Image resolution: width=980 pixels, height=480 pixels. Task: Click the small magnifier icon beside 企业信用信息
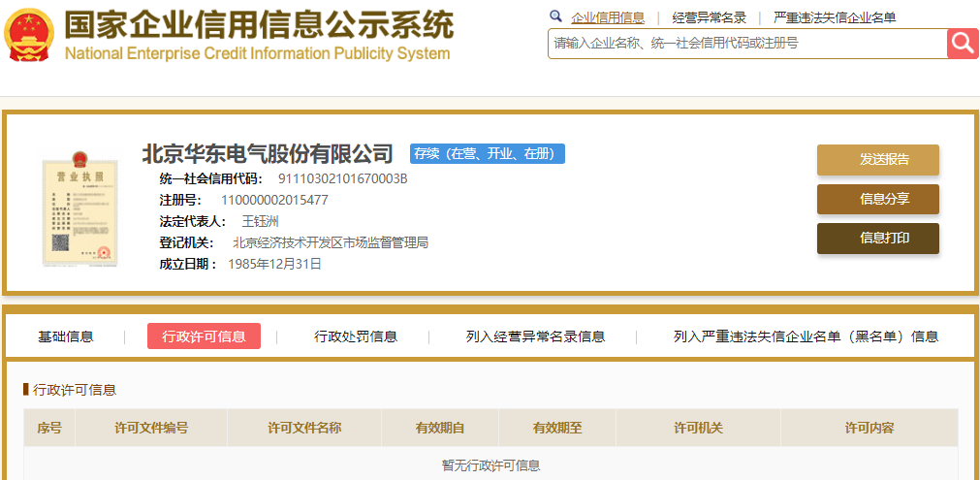tap(555, 16)
